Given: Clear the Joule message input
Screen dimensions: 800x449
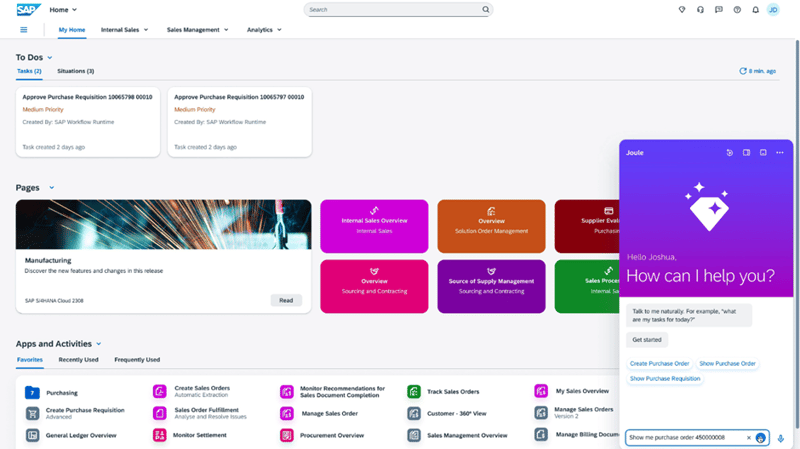Looking at the screenshot, I should click(x=748, y=438).
